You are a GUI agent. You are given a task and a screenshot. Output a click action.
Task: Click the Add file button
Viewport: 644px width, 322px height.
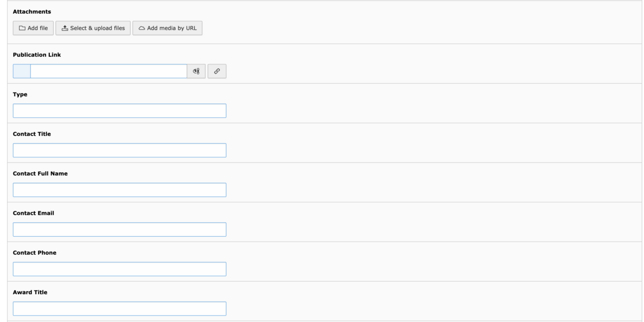[33, 28]
